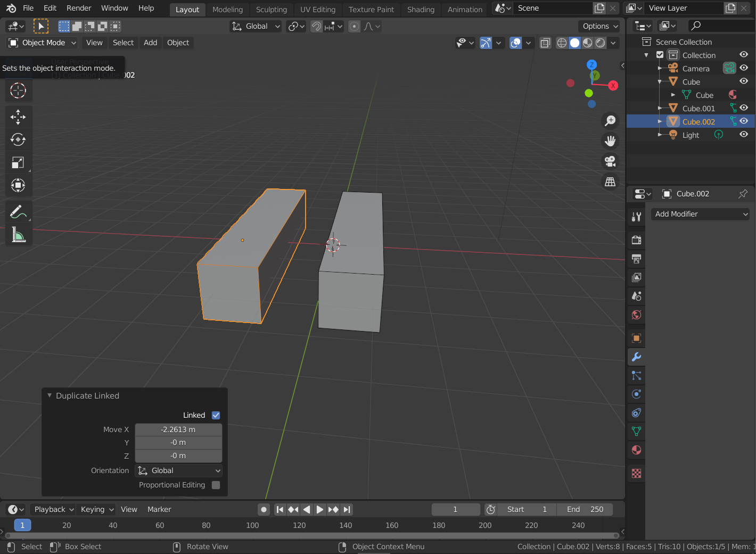Jump to the first frame

pos(280,509)
